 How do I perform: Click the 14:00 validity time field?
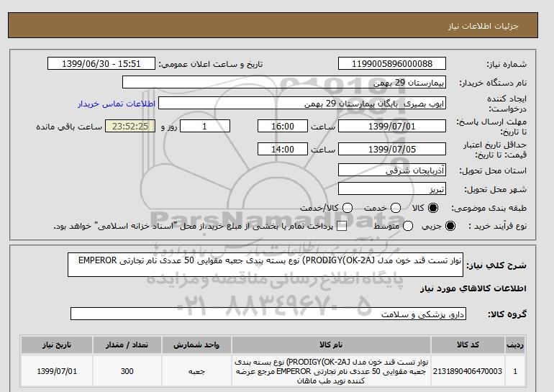(283, 149)
